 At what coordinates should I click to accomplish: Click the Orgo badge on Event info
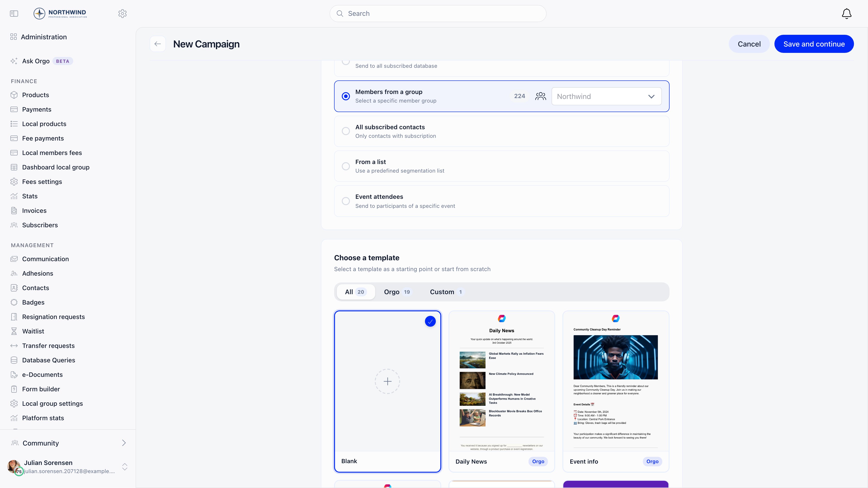click(652, 461)
